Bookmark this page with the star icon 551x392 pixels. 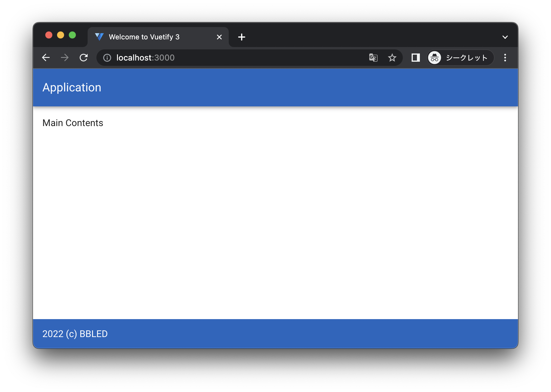[x=392, y=58]
